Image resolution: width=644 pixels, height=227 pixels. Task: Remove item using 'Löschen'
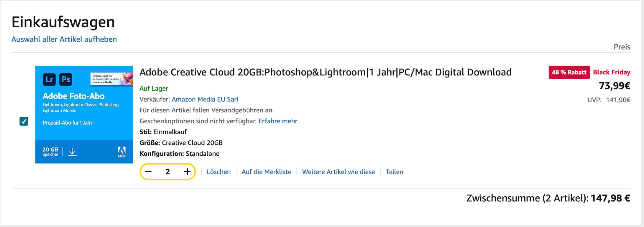coord(218,172)
